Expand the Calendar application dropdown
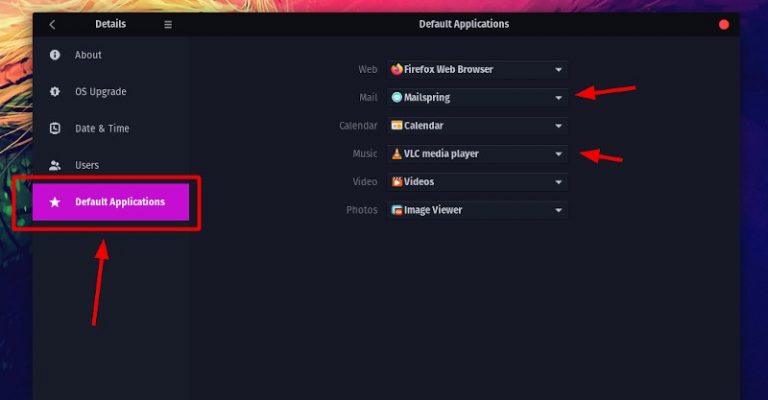 [x=478, y=126]
